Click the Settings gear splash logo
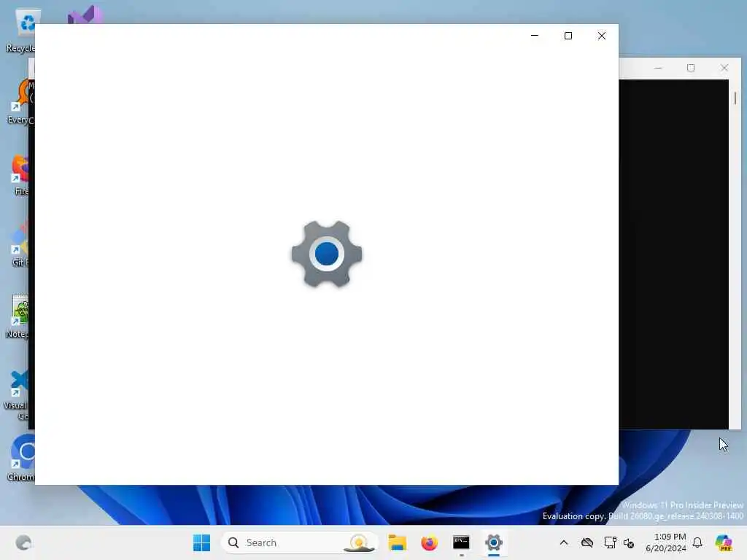The image size is (747, 560). point(327,254)
